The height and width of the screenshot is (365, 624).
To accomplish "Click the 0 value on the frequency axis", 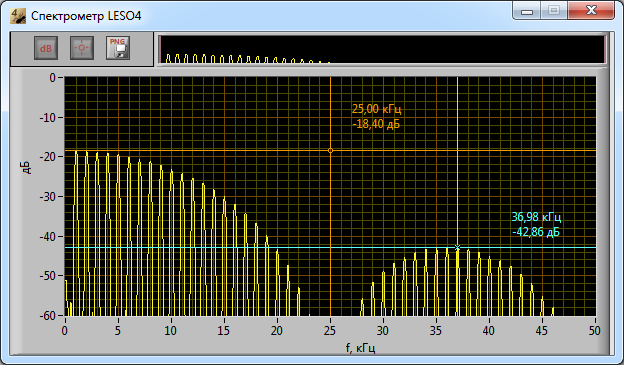I will pos(64,330).
